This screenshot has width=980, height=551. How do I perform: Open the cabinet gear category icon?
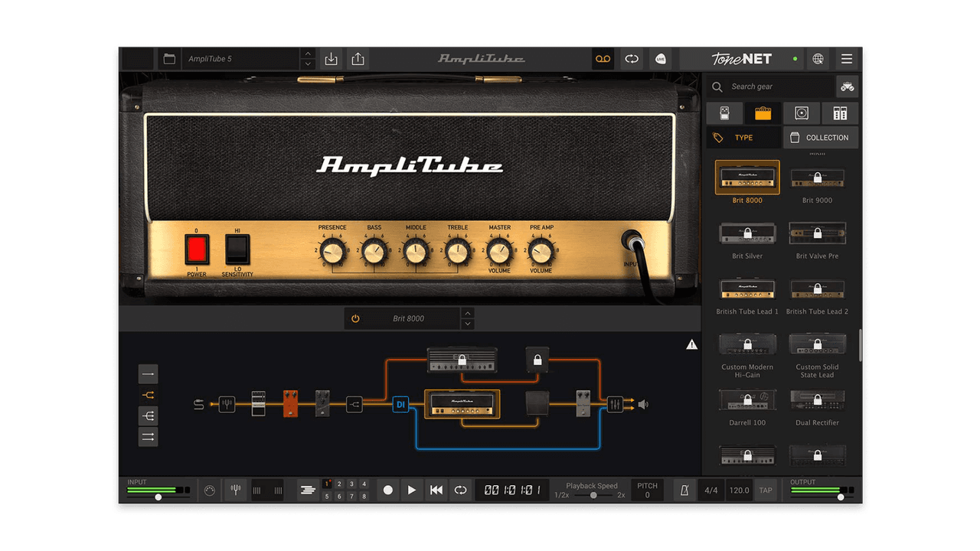(x=801, y=112)
